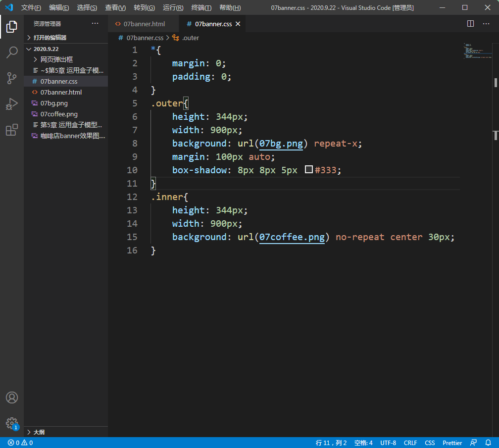Image resolution: width=499 pixels, height=448 pixels.
Task: Click the CSS file icon in breadcrumb
Action: 121,38
